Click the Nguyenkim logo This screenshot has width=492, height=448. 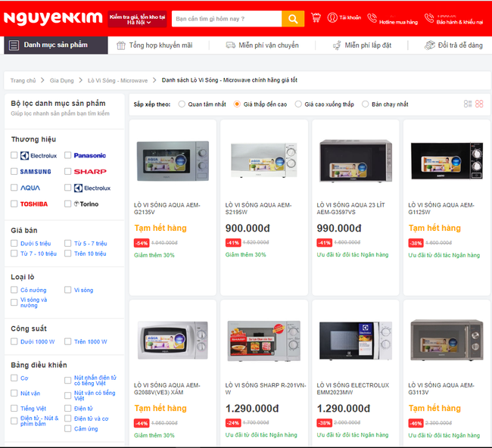(x=53, y=18)
